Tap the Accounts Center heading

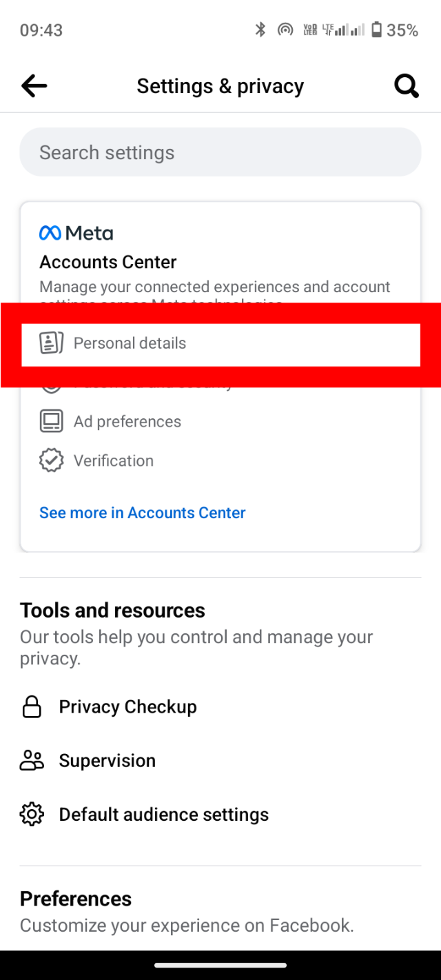click(x=108, y=262)
